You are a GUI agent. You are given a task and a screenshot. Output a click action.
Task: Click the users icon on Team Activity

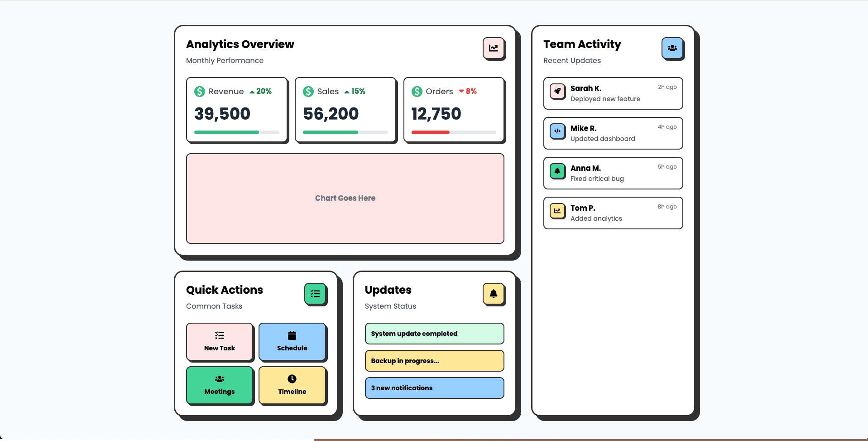point(672,48)
